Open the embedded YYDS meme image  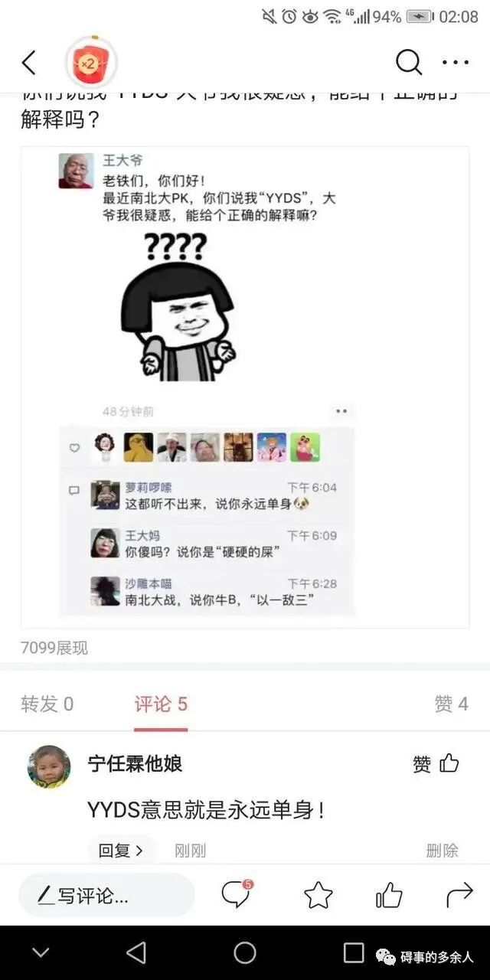pos(245,387)
